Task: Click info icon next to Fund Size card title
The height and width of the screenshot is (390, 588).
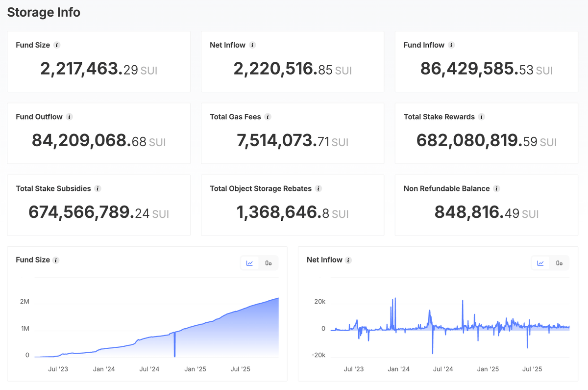Action: (57, 45)
